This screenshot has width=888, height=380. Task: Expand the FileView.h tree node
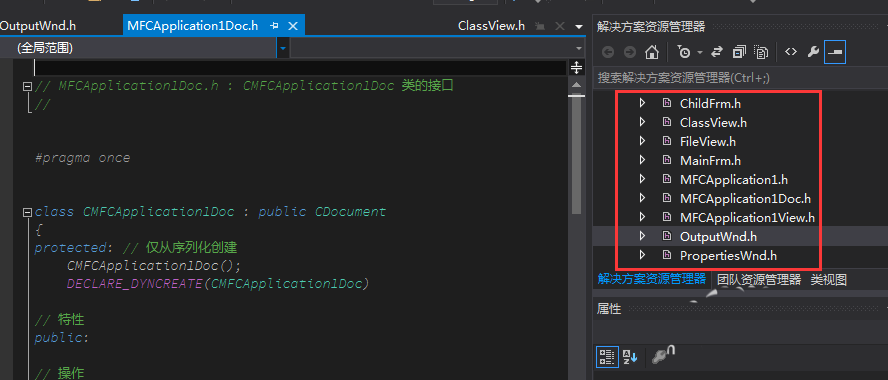click(x=642, y=141)
